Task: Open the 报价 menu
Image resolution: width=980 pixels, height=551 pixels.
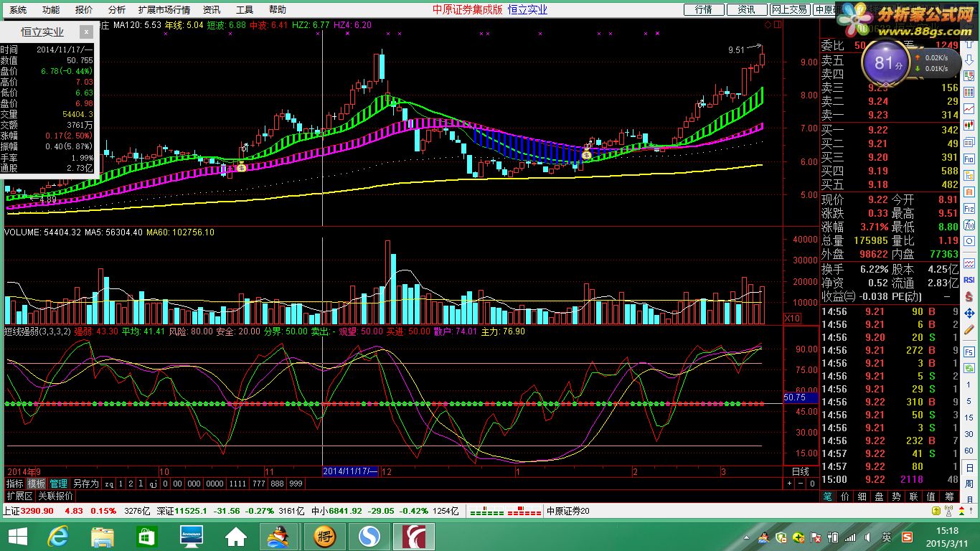Action: 84,9
